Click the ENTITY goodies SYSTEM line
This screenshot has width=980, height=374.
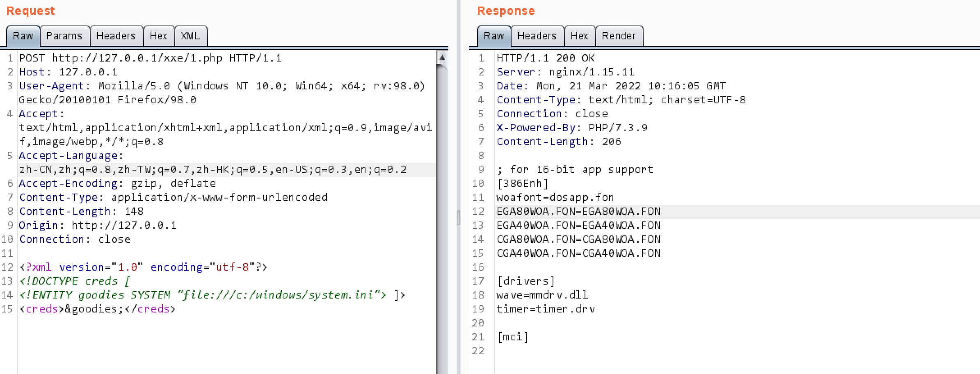coord(212,295)
